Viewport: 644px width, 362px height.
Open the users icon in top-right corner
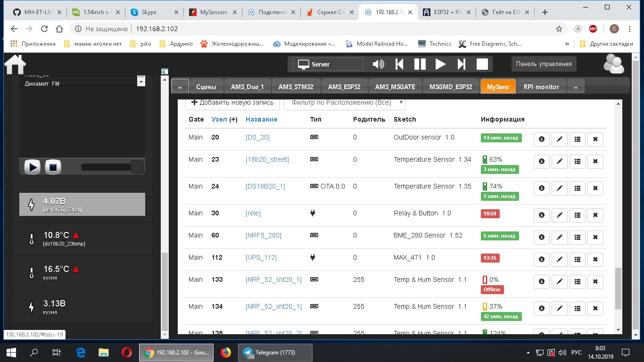pos(613,64)
